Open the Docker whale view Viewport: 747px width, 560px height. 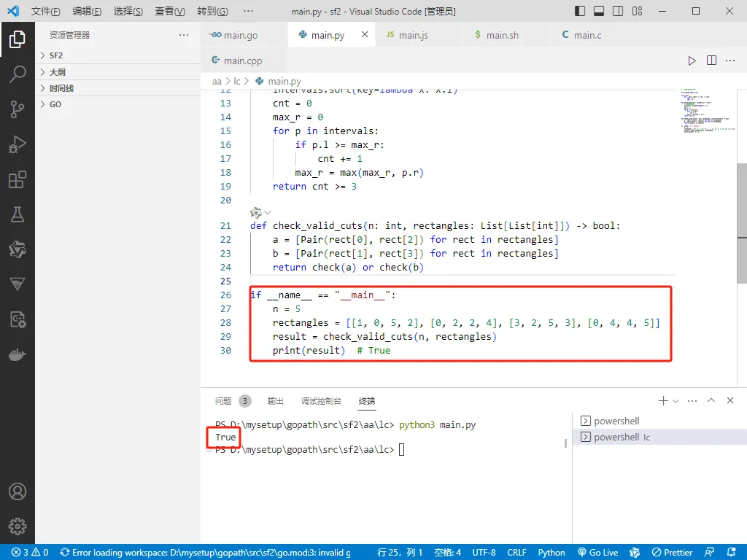point(18,354)
